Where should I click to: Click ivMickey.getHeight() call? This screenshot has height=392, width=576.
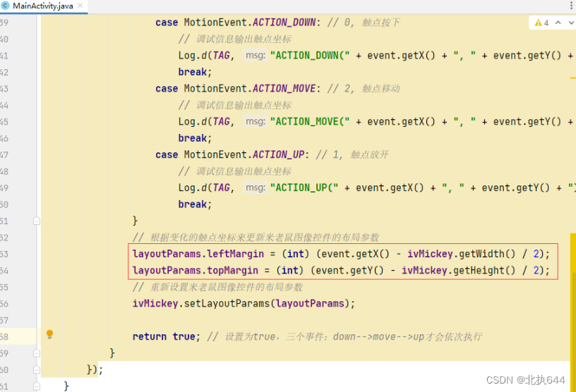point(458,271)
